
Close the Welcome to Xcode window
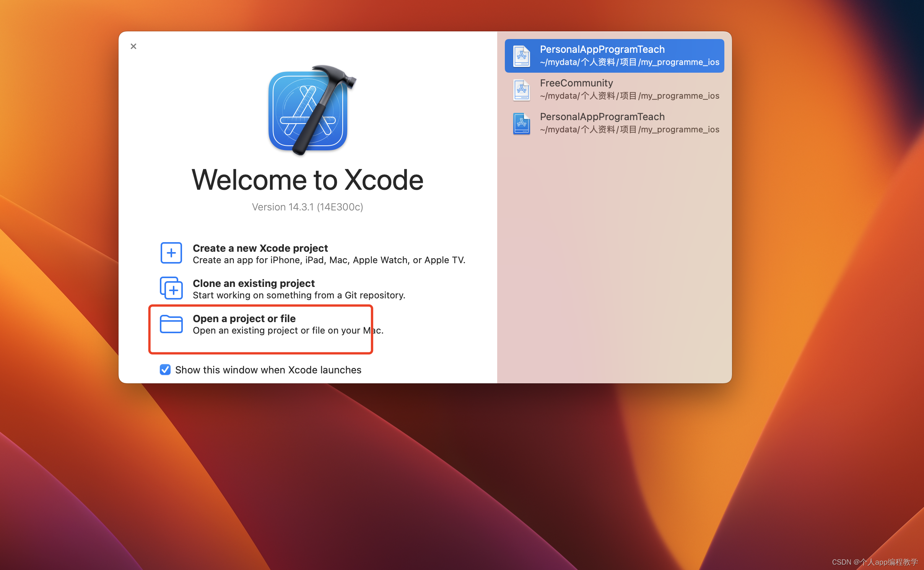(x=133, y=46)
